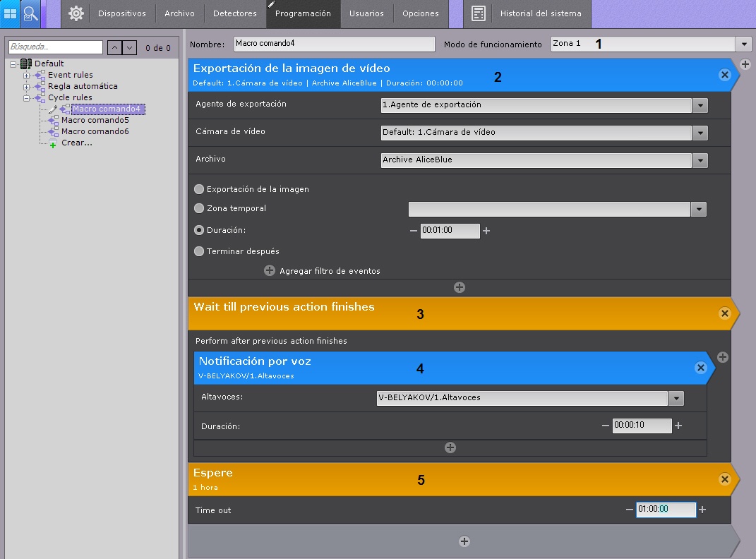Screen dimensions: 756x559
Task: Open the Altavoces dropdown list
Action: (x=677, y=398)
